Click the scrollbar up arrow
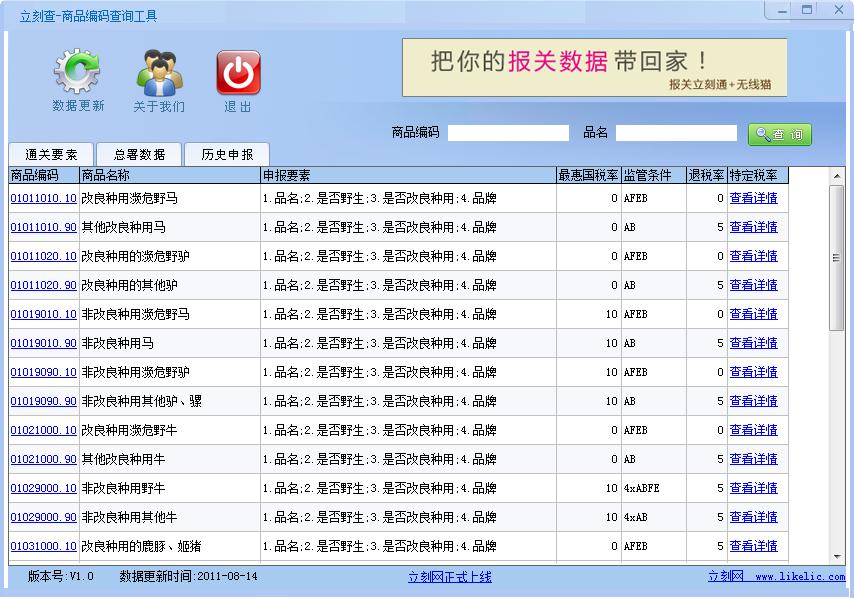This screenshot has width=854, height=598. coord(837,176)
